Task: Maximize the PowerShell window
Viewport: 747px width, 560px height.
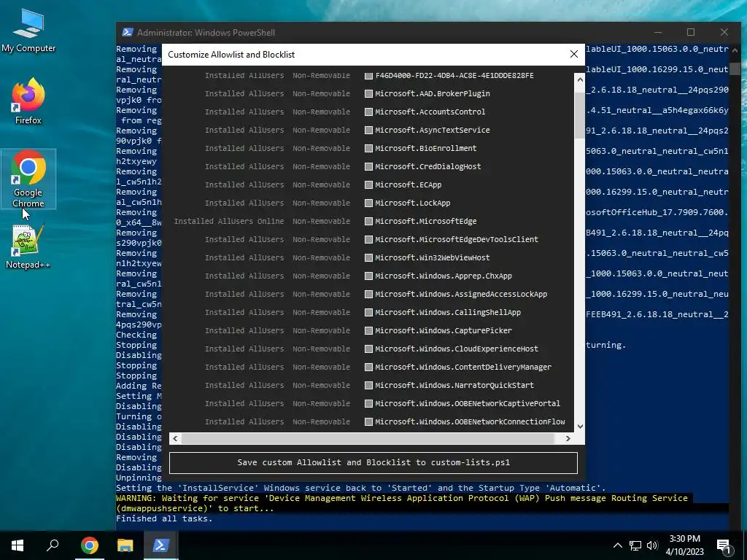Action: click(691, 32)
